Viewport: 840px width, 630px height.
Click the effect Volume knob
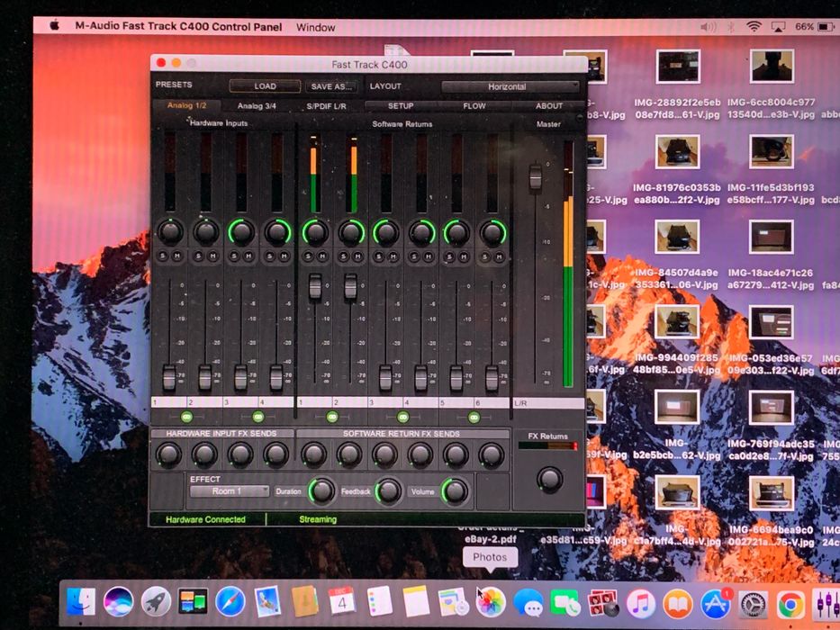tap(455, 490)
